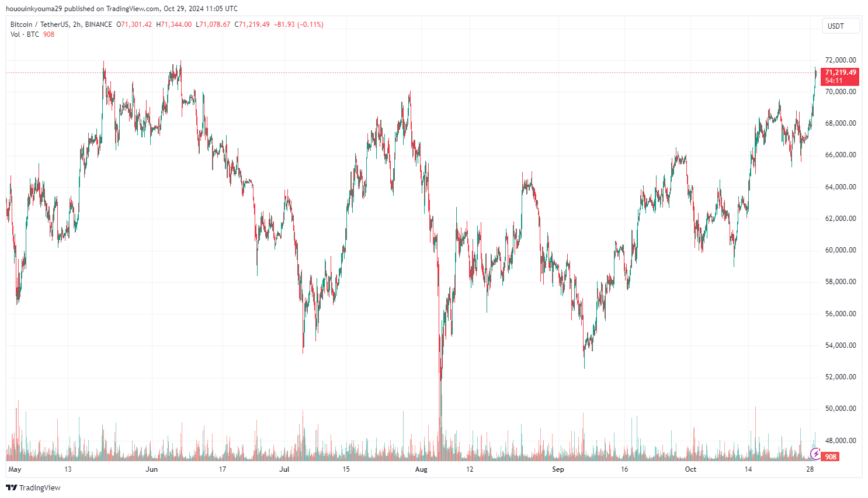Click the Oct date axis label
Image resolution: width=868 pixels, height=498 pixels.
(690, 469)
